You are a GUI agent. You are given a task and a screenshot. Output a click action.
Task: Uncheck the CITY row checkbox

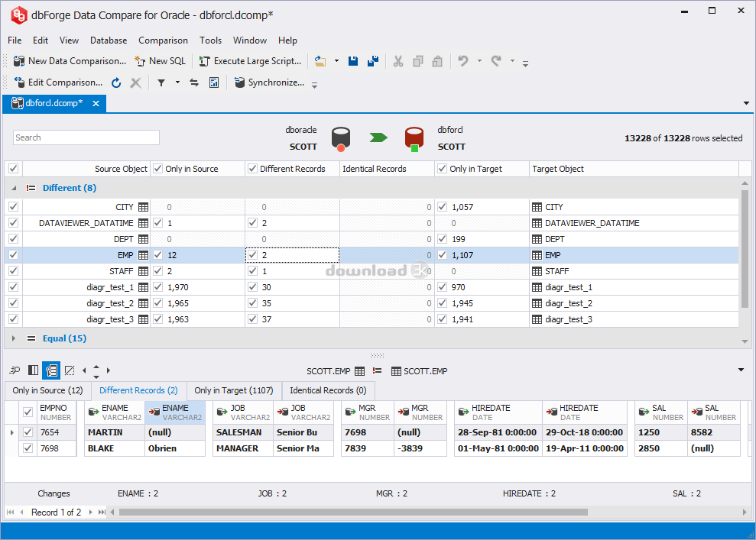tap(14, 207)
